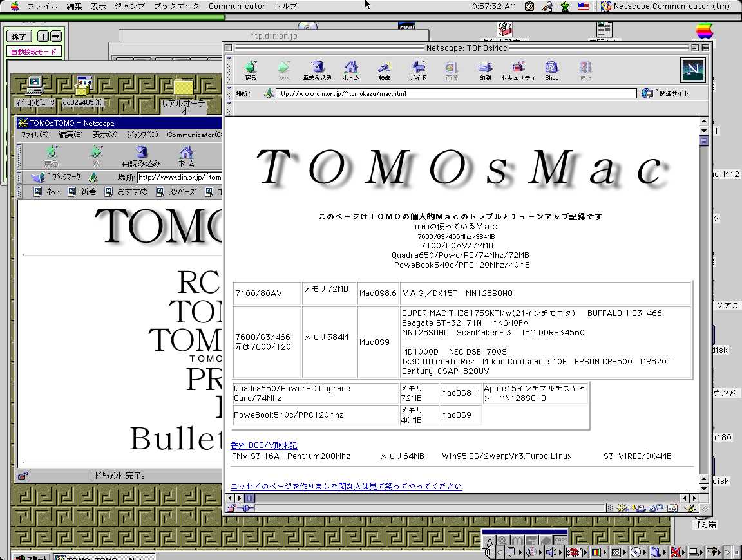
Task: Click the Netscape N logo animation
Action: point(693,70)
